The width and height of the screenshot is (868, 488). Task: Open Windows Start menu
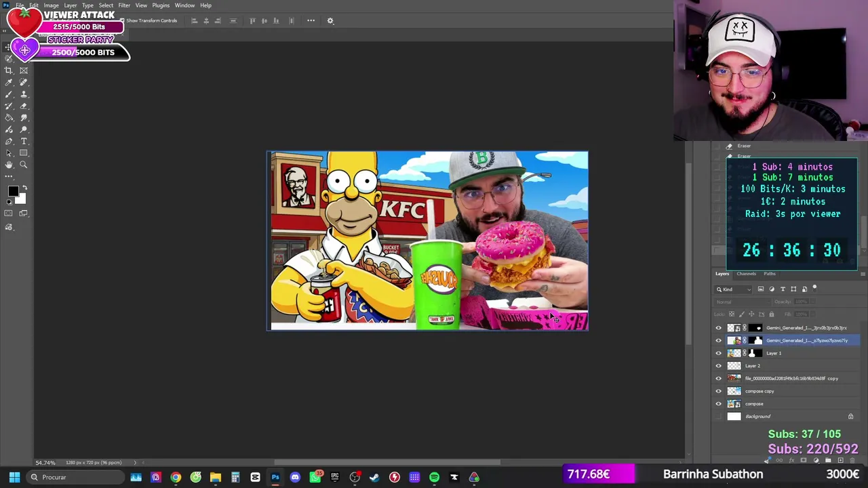tap(14, 477)
